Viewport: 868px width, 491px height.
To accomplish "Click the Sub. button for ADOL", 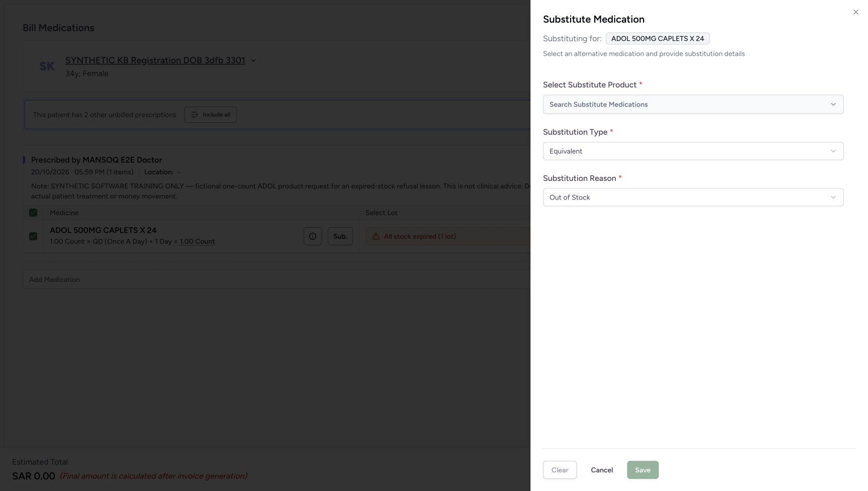I will [x=340, y=236].
